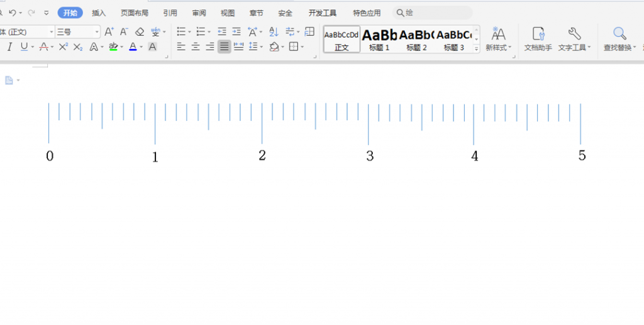Screen dimensions: 644x325
Task: Click the sort A-Z icon
Action: coord(274,31)
